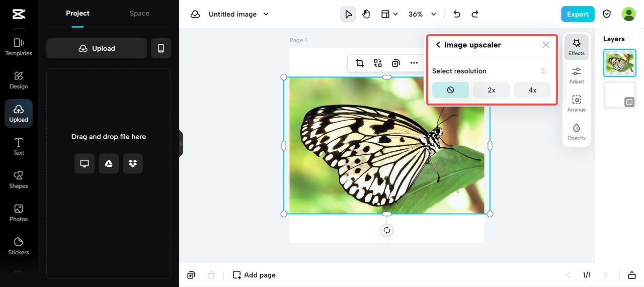The image size is (644, 287).
Task: Redo the last action
Action: point(475,14)
